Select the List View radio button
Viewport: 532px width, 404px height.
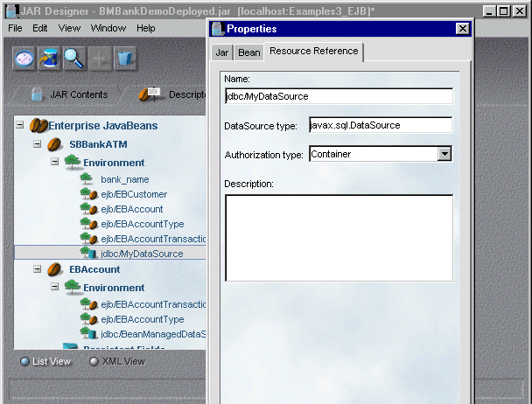(x=24, y=362)
